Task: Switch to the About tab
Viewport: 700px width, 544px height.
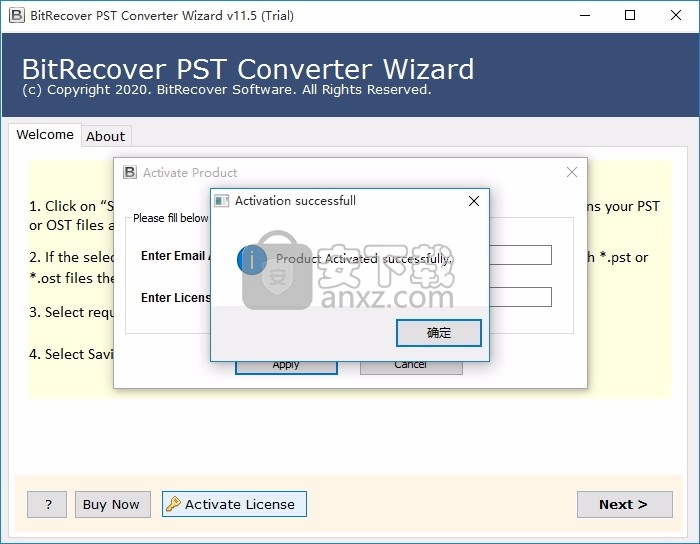Action: (106, 136)
